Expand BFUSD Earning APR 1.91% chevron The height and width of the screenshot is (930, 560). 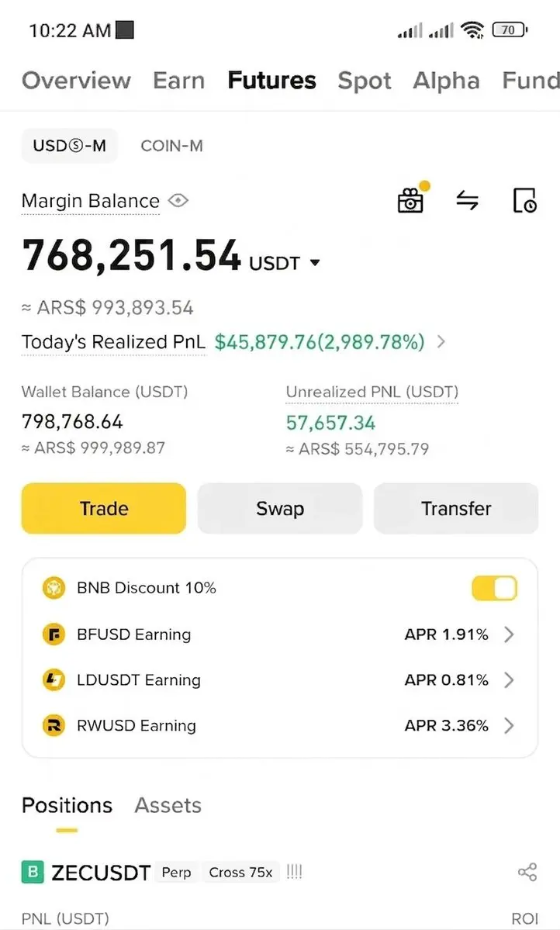click(x=508, y=634)
